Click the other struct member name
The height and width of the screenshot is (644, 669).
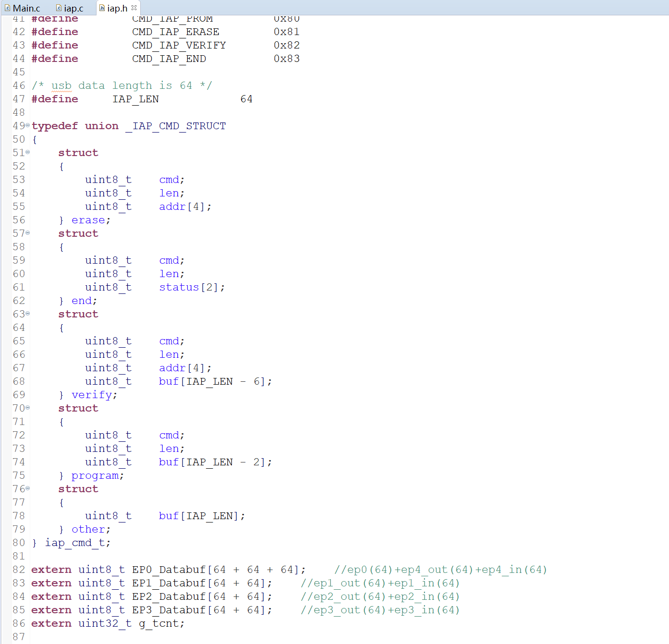point(88,529)
